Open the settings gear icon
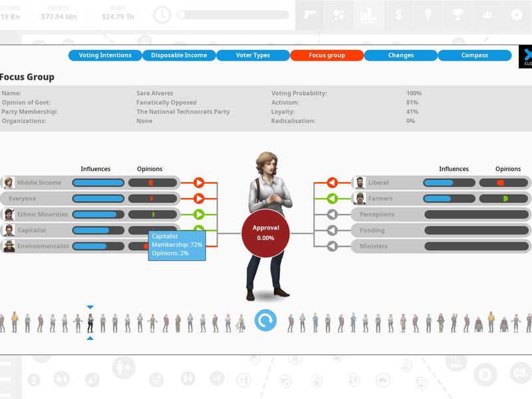This screenshot has width=532, height=399. point(517,15)
